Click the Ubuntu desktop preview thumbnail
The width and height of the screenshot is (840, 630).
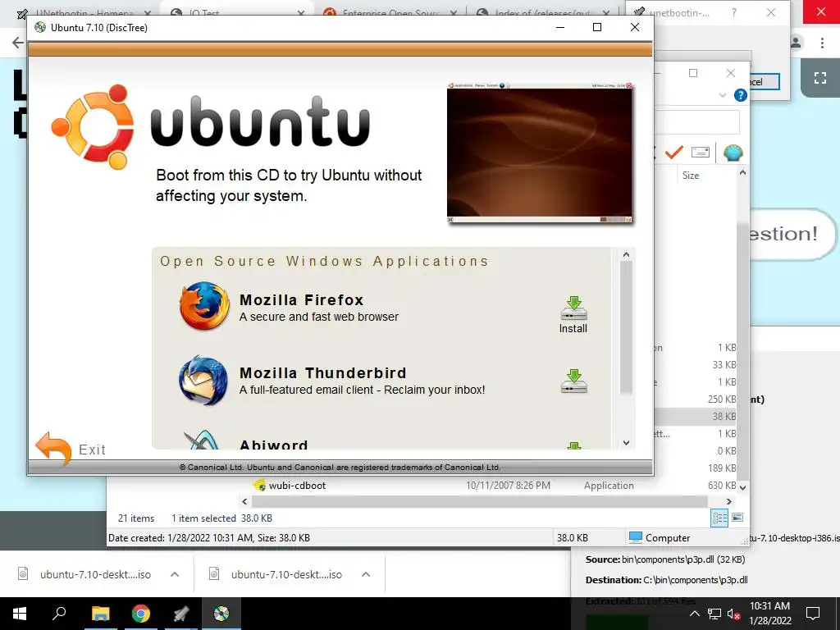click(540, 153)
